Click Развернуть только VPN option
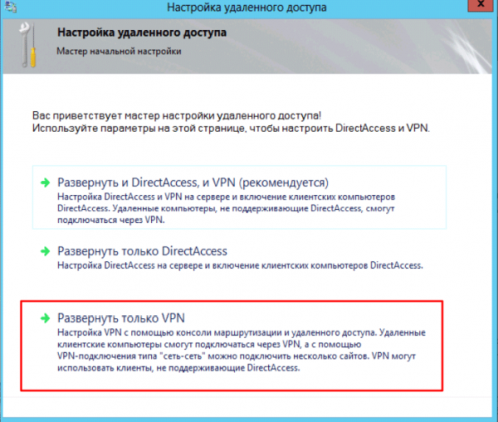This screenshot has width=498, height=422. click(x=121, y=318)
